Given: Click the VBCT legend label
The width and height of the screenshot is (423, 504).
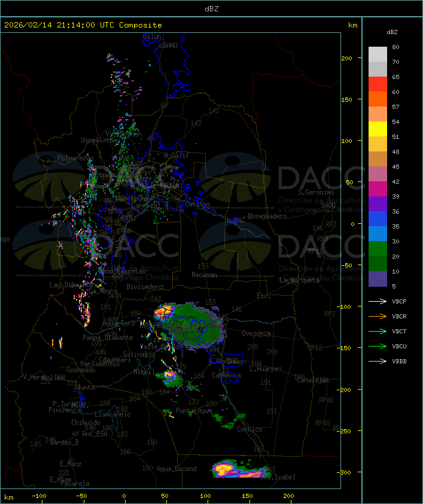Looking at the screenshot, I should [x=399, y=332].
